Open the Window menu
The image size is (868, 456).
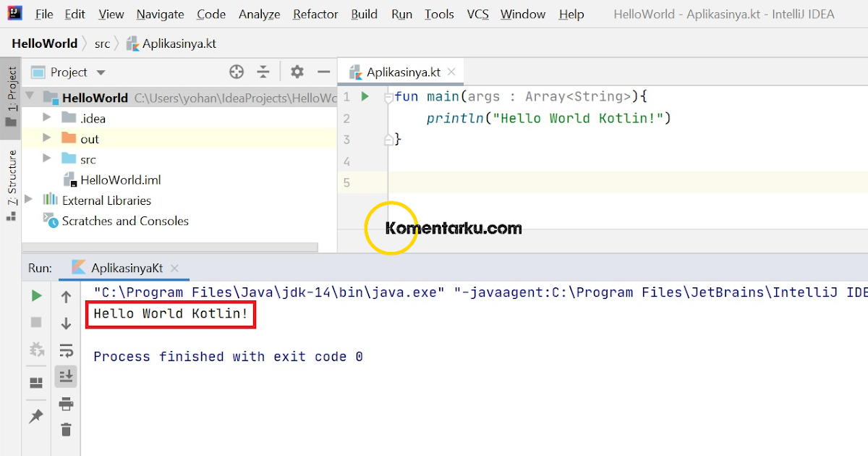[x=523, y=14]
